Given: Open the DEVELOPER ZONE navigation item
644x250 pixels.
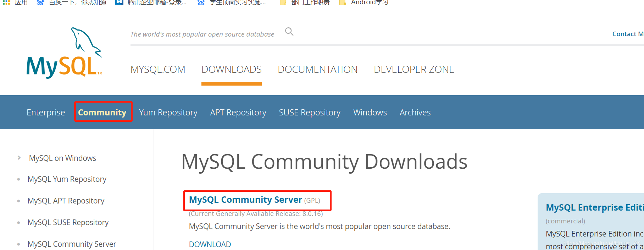Looking at the screenshot, I should [x=414, y=69].
